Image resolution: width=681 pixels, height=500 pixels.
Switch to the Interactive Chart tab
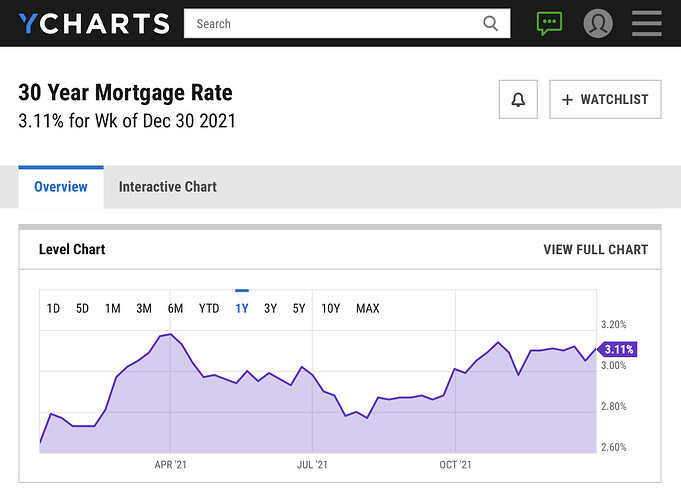click(168, 187)
